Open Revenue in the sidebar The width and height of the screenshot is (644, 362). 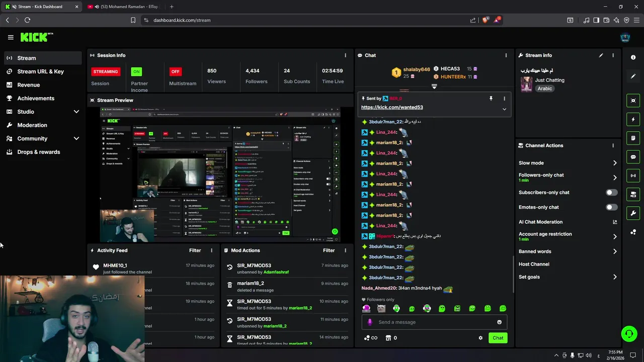(x=43, y=85)
